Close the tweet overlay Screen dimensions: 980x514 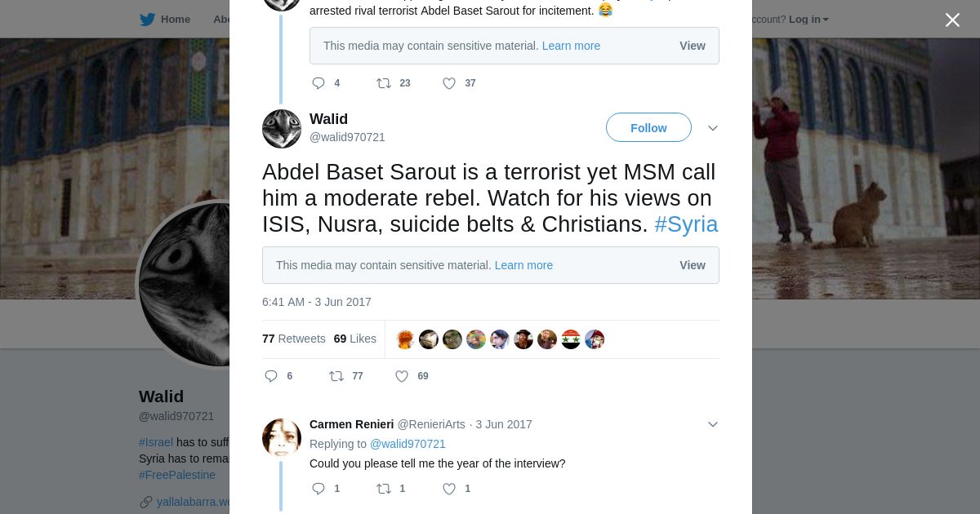[x=952, y=20]
